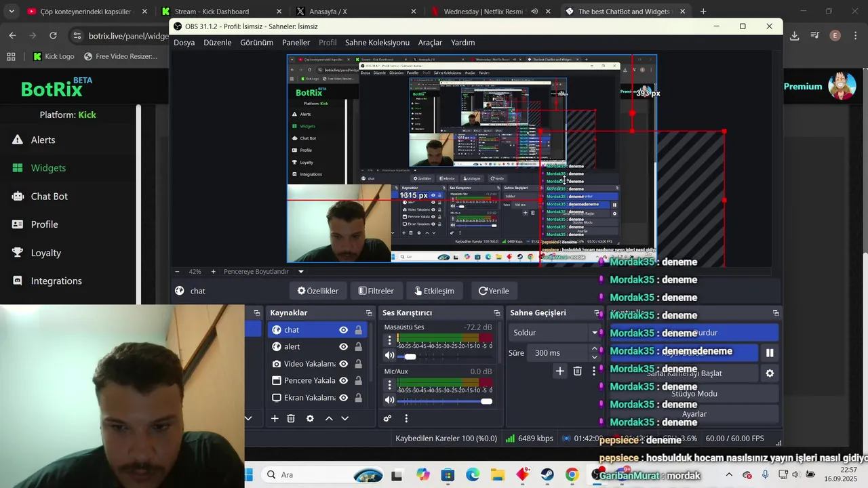Toggle lock on Ekran Yakalama source
The height and width of the screenshot is (488, 868).
tap(358, 398)
